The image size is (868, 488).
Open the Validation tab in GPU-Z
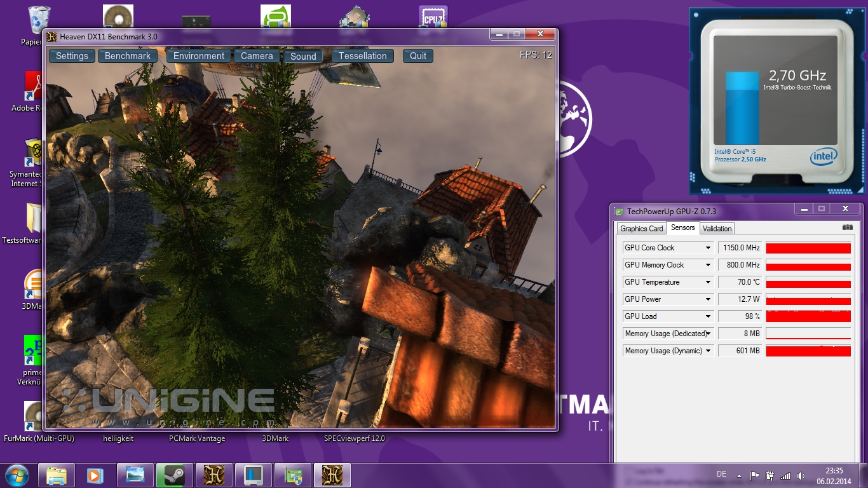[x=717, y=229]
